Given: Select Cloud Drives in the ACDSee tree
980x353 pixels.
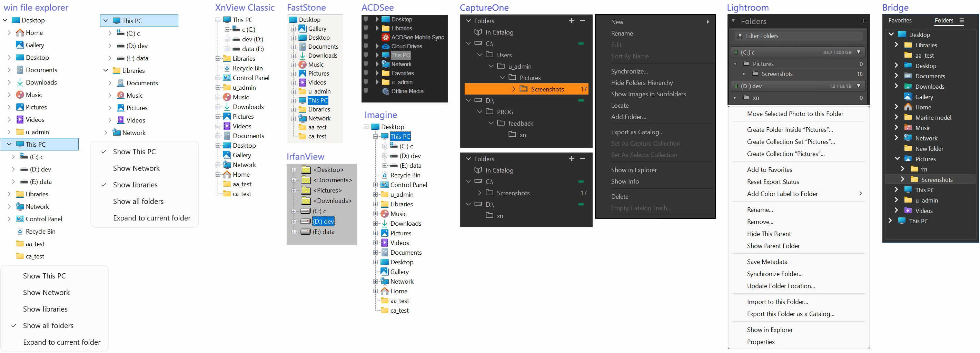Looking at the screenshot, I should pyautogui.click(x=406, y=46).
